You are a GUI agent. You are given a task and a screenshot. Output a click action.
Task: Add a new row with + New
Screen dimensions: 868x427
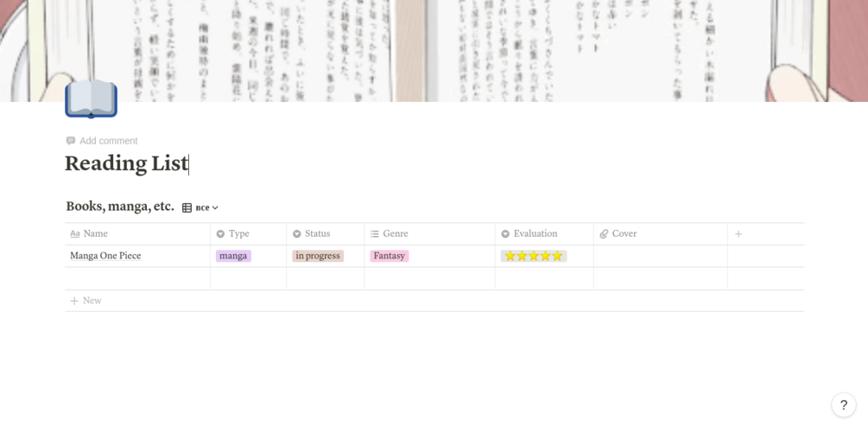pyautogui.click(x=86, y=301)
